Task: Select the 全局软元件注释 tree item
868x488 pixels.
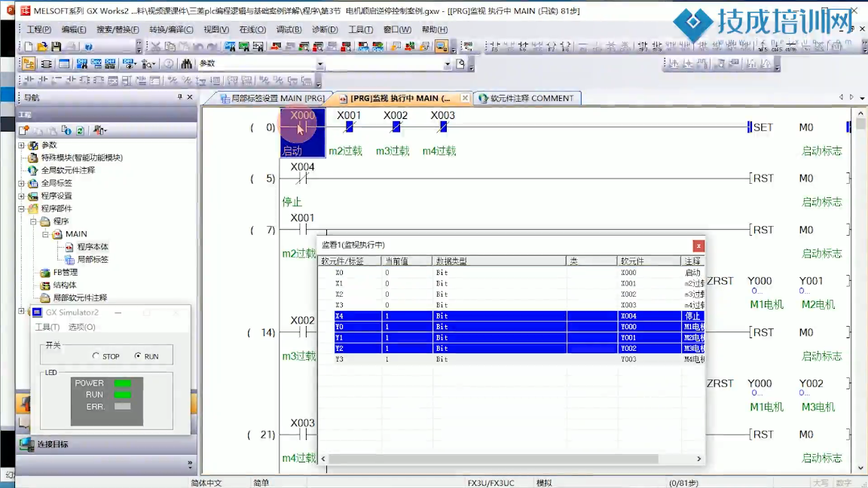Action: [68, 170]
